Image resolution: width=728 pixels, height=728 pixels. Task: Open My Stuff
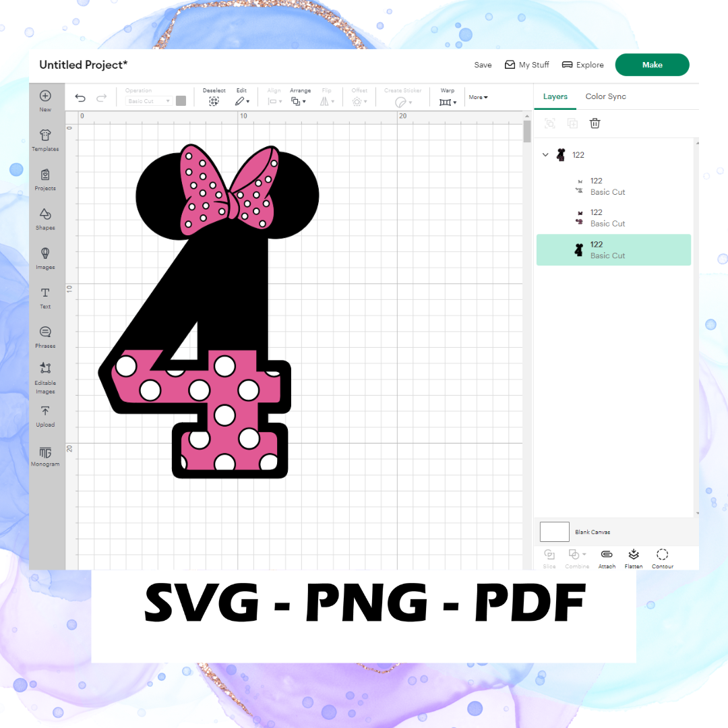527,65
